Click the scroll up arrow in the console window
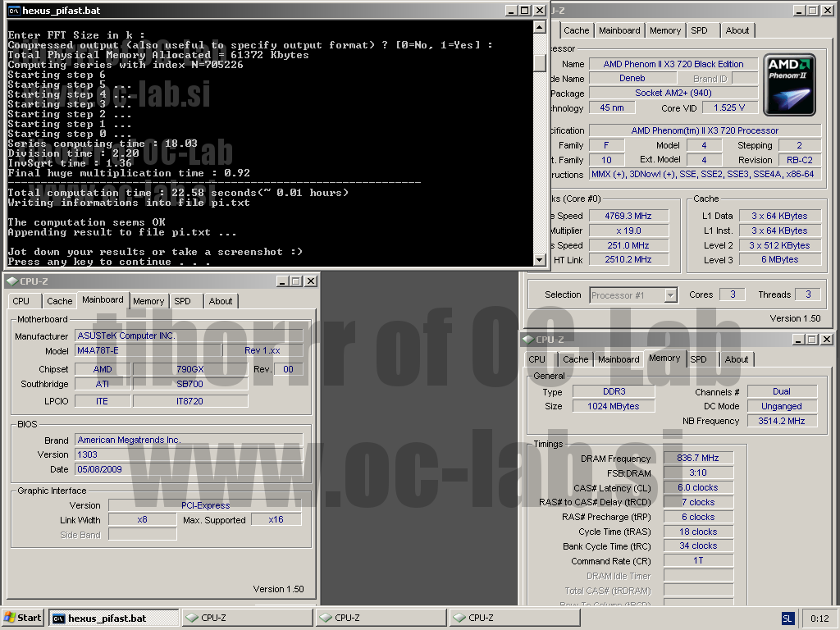Viewport: 840px width, 630px height. (x=540, y=27)
